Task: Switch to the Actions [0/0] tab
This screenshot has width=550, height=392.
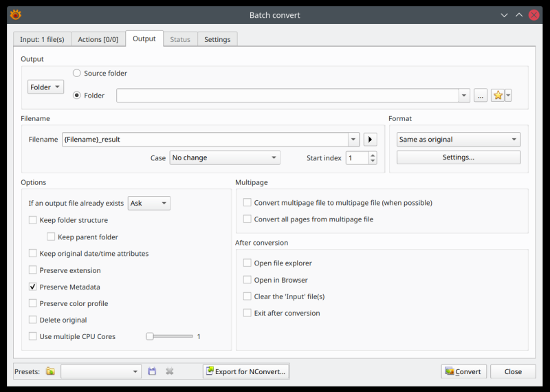Action: 98,39
